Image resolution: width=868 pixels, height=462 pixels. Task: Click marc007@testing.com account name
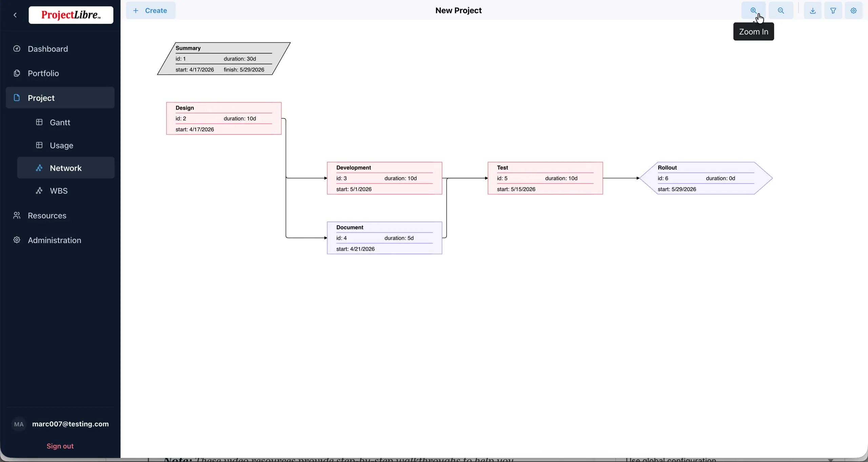(x=71, y=424)
